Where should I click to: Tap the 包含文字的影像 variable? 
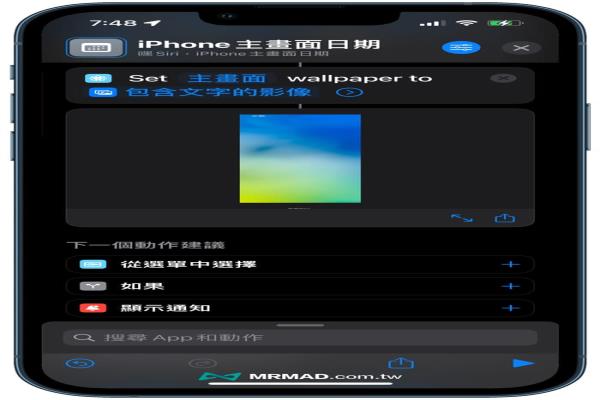tap(218, 92)
